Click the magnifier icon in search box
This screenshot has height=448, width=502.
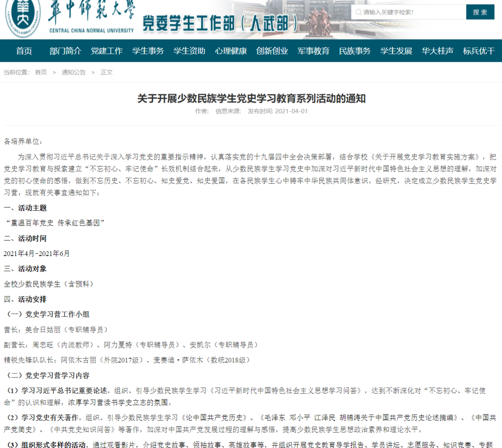(x=357, y=12)
